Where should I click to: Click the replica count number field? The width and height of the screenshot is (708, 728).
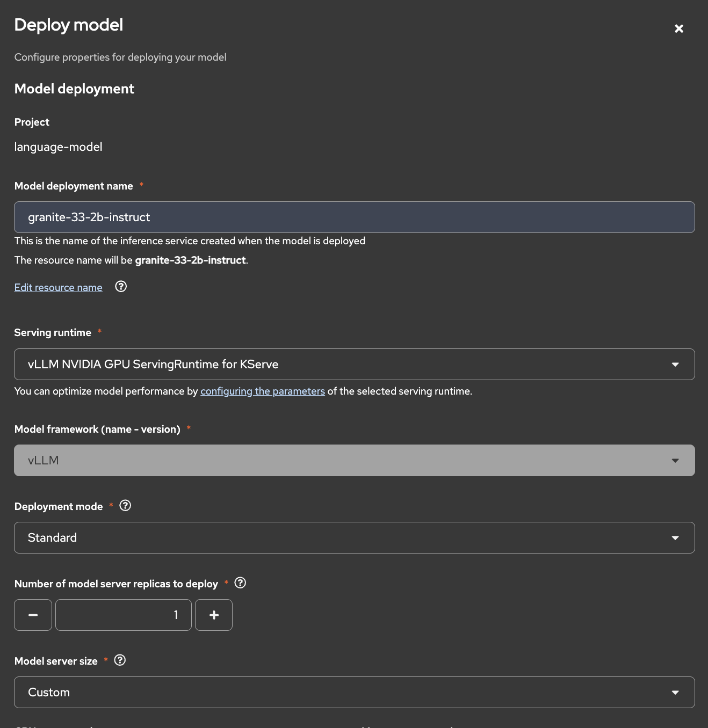(x=124, y=615)
